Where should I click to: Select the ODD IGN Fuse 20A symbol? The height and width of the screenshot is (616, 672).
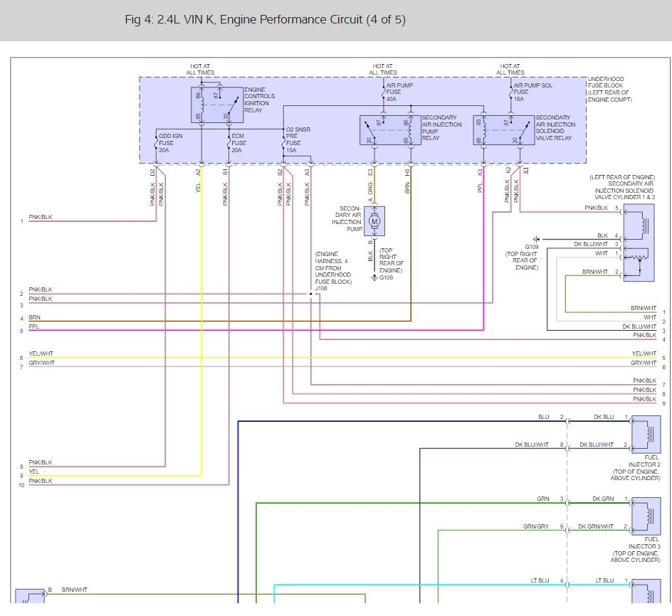[157, 143]
